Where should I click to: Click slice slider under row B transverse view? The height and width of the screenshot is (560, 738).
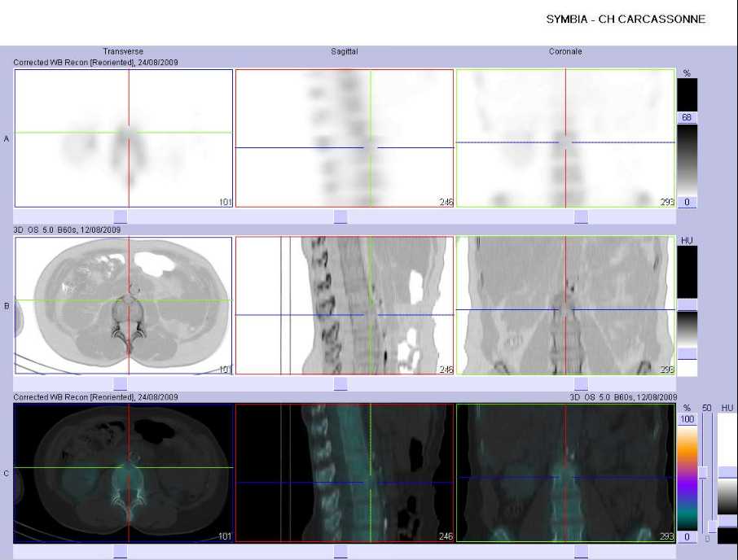click(121, 384)
